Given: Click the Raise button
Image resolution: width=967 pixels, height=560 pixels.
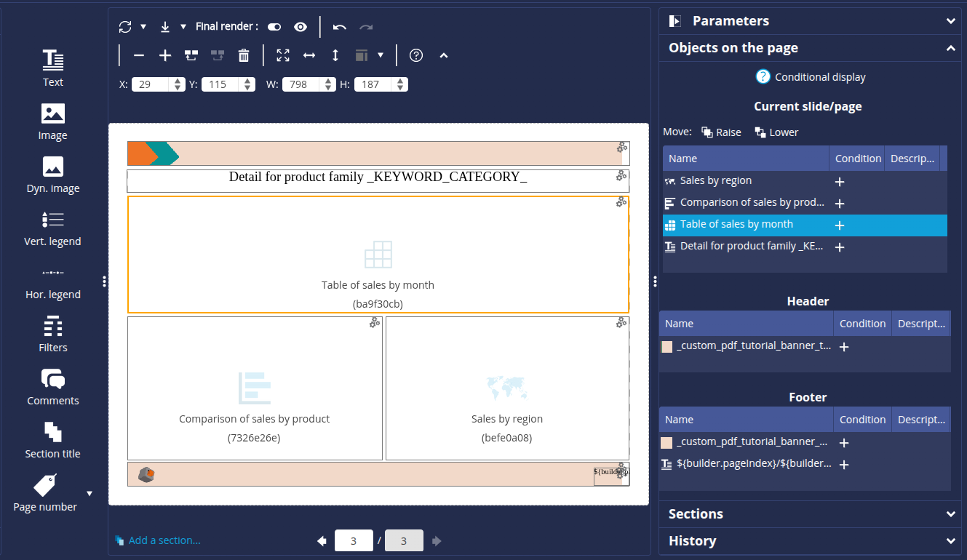Looking at the screenshot, I should [721, 132].
